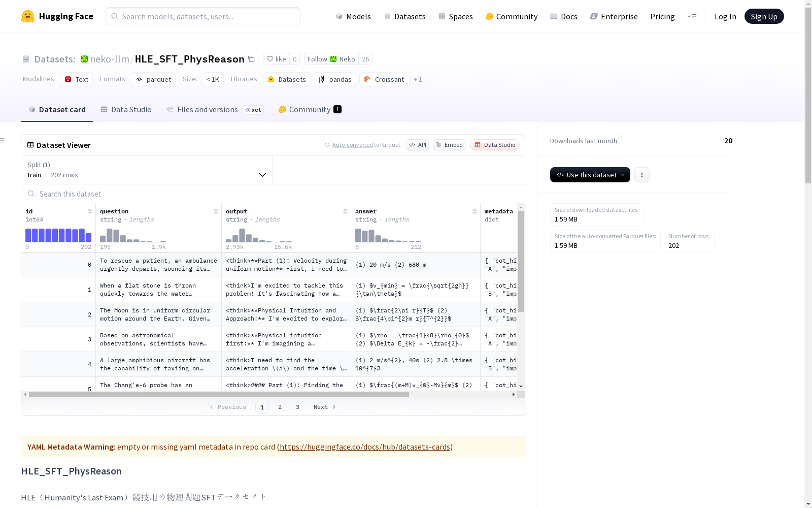Open the Docs page
Image resolution: width=812 pixels, height=508 pixels.
tap(564, 16)
